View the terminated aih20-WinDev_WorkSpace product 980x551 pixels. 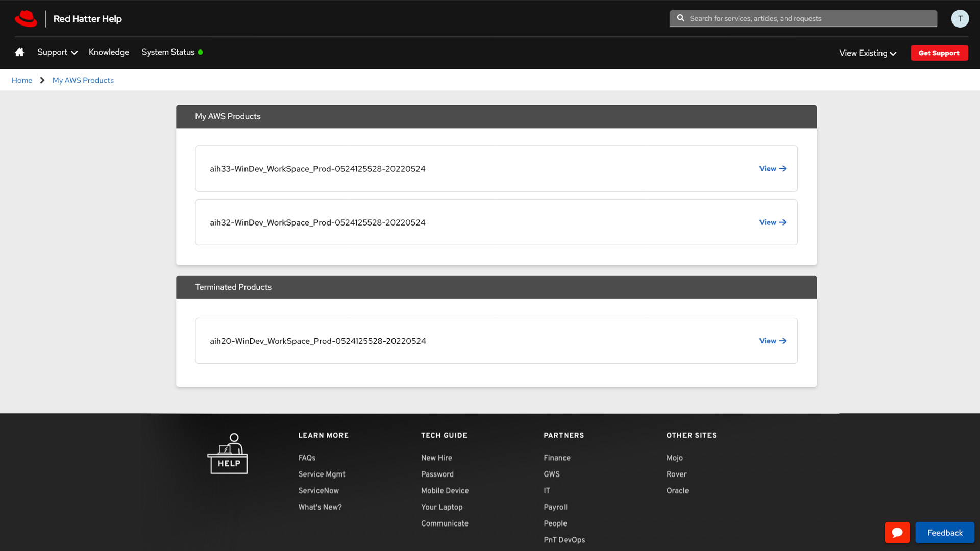pyautogui.click(x=772, y=341)
